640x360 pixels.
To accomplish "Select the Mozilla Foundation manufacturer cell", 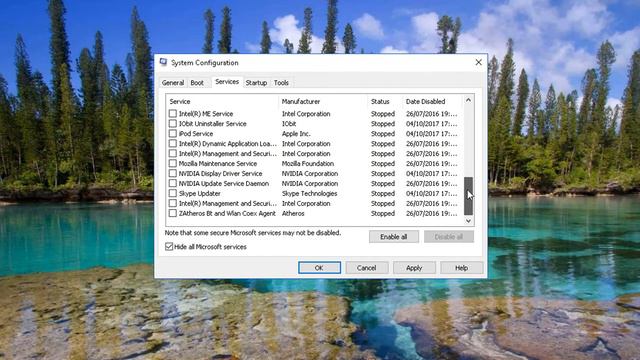I will tap(308, 163).
